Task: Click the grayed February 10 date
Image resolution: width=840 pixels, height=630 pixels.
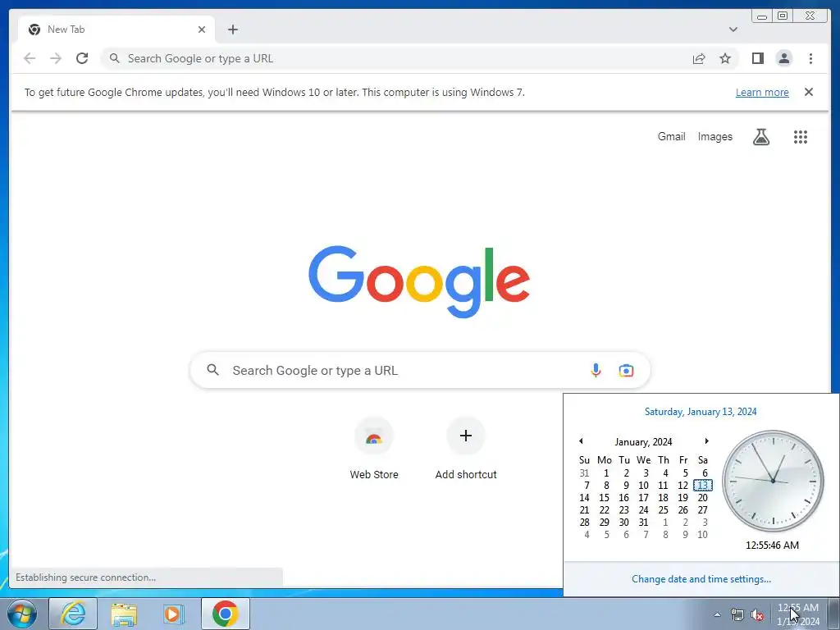Action: pos(702,535)
